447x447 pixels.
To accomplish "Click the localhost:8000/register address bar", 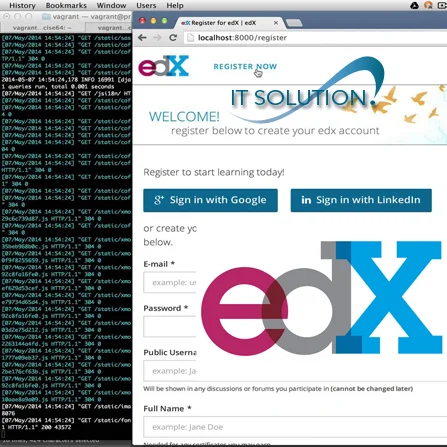I will coord(315,38).
